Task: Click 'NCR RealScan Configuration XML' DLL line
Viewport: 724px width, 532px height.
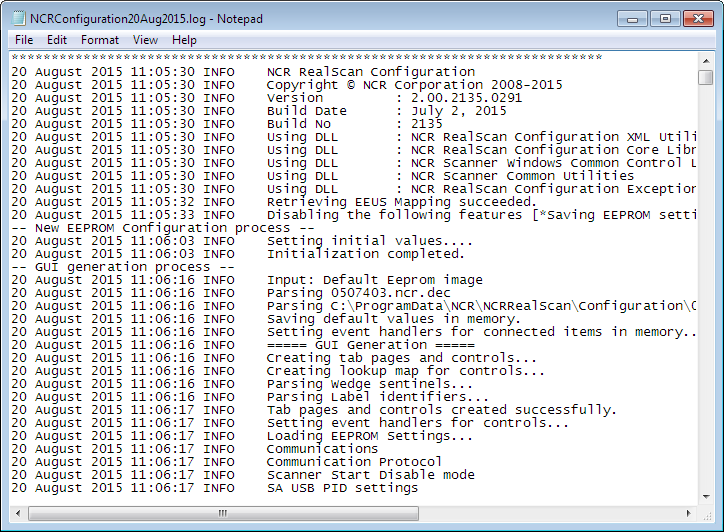Action: [554, 137]
